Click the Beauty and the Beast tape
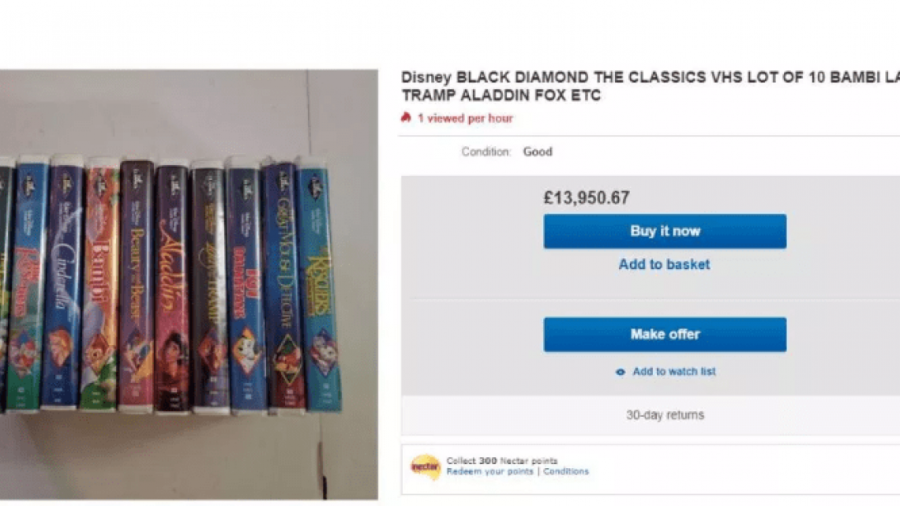Viewport: 900px width, 506px height. [x=136, y=285]
